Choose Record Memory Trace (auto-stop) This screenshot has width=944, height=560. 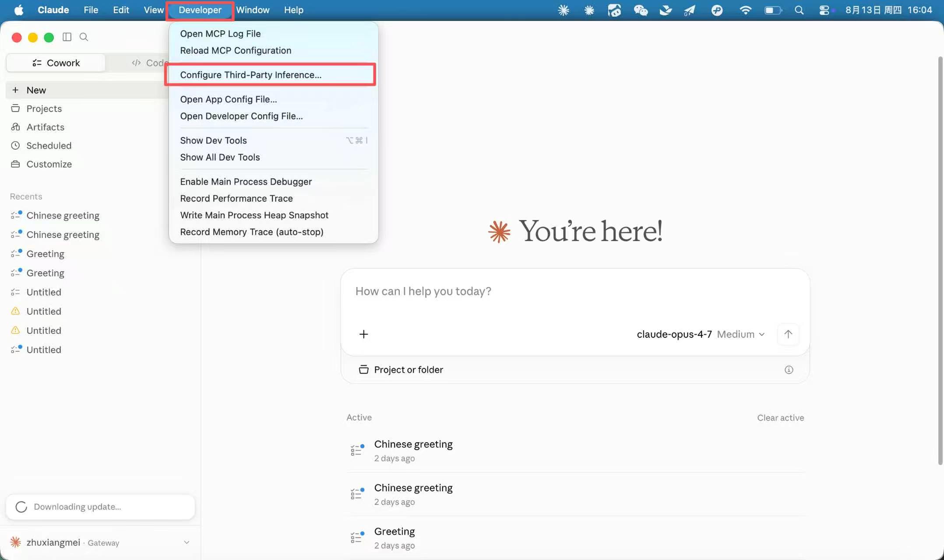click(274, 231)
